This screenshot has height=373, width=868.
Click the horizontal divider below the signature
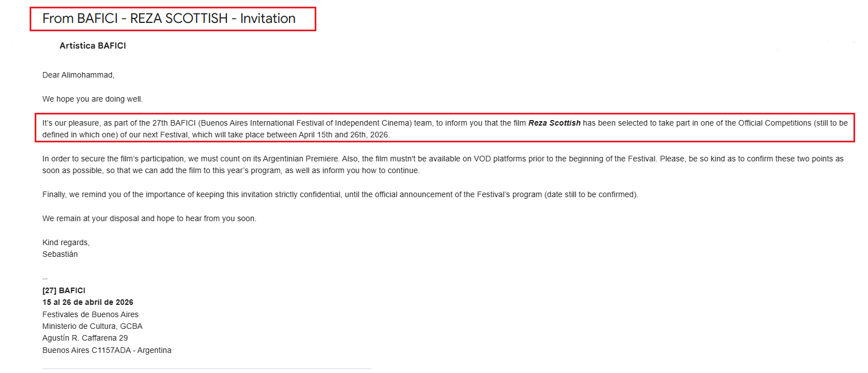click(x=207, y=369)
